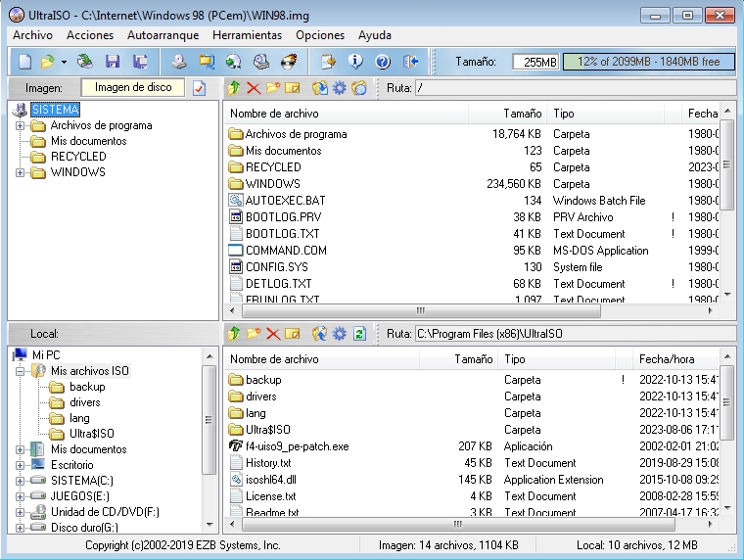This screenshot has height=560, width=744.
Task: Create new folder in image pane
Action: [273, 88]
